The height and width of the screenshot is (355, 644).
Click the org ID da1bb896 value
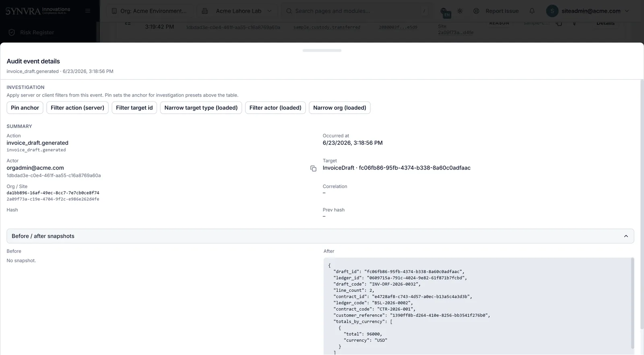[x=53, y=193]
